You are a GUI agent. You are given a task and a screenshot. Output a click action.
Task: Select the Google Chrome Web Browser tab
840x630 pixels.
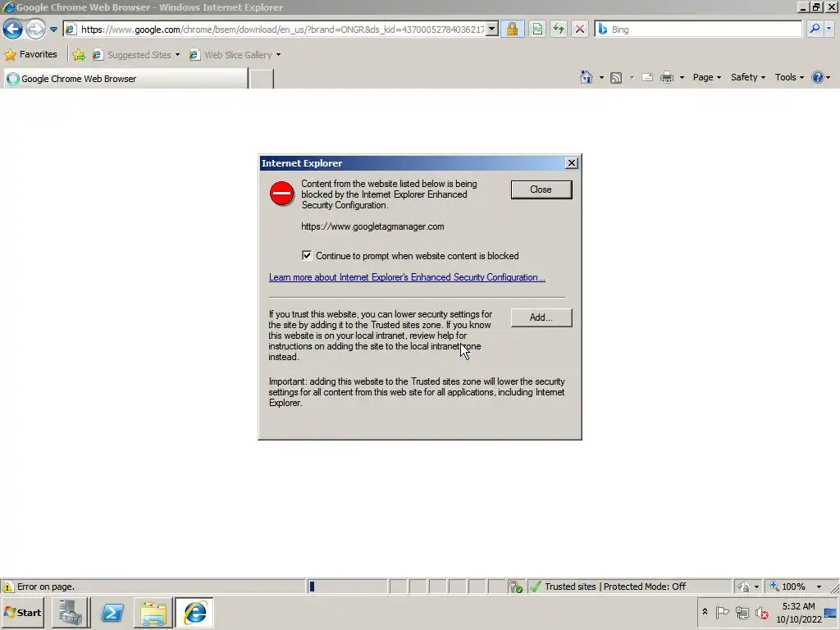(126, 79)
